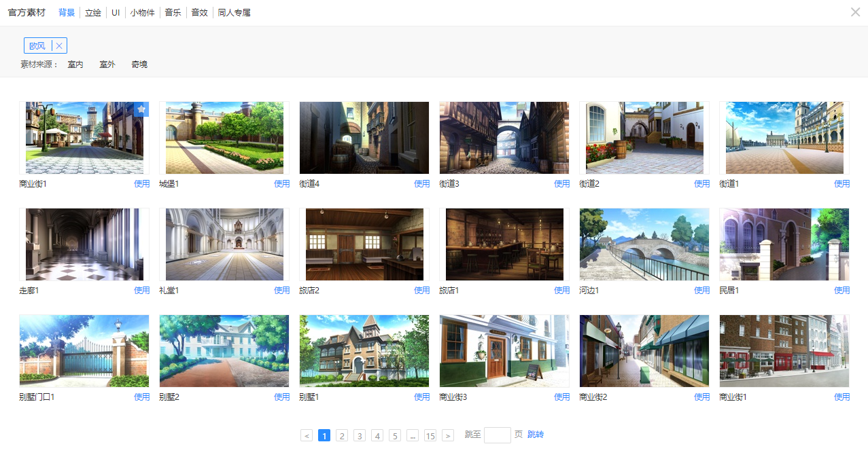Click the star badge on the top-left thumbnail

point(141,109)
